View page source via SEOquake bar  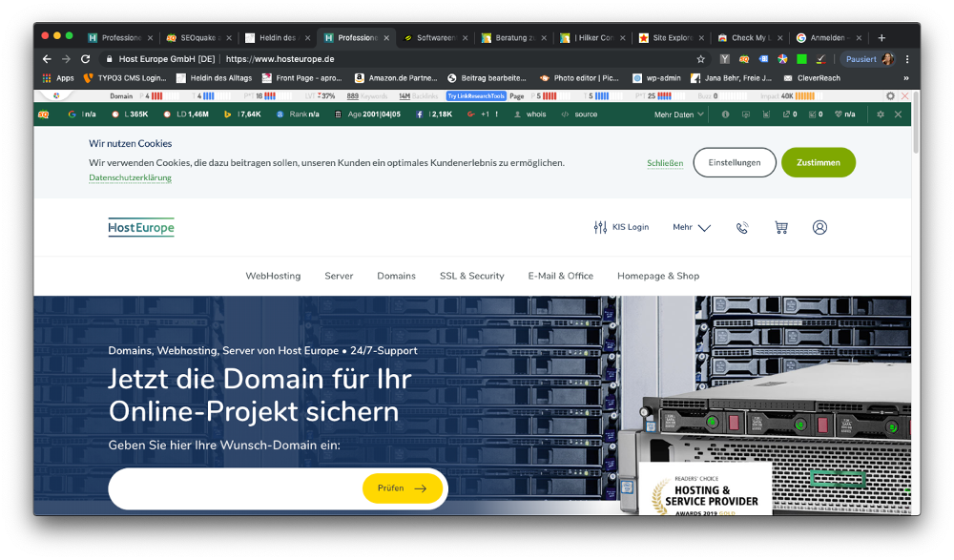[579, 114]
